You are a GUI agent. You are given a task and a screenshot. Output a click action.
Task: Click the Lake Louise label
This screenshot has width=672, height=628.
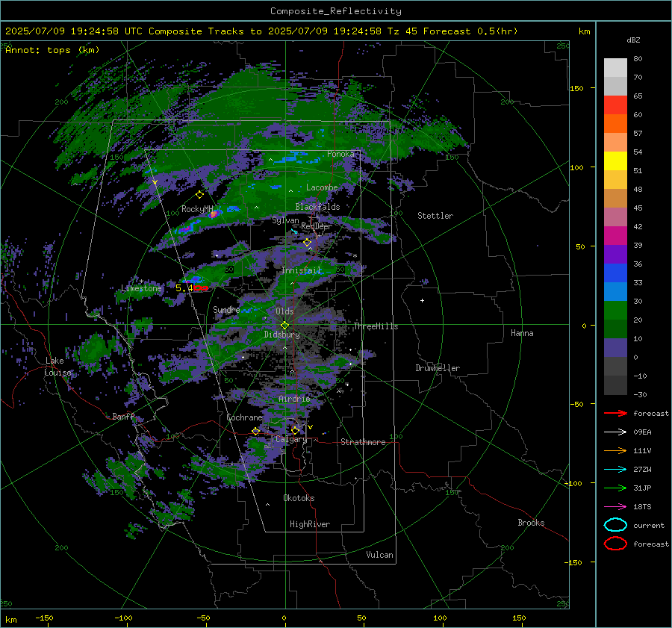click(57, 367)
